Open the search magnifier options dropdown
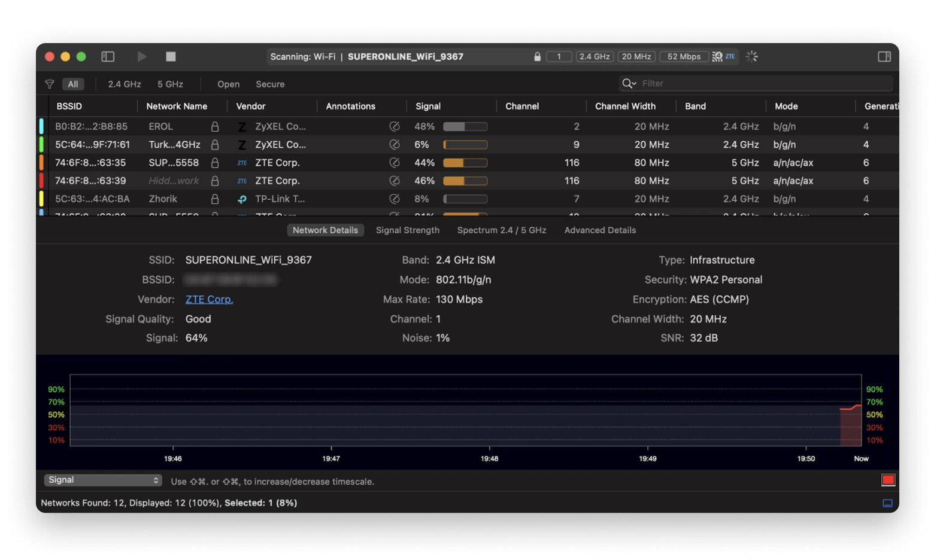The image size is (934, 560). (629, 83)
